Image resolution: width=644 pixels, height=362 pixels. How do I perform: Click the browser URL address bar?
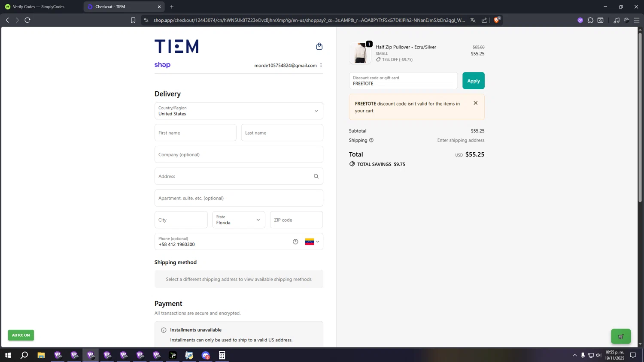[x=309, y=20]
